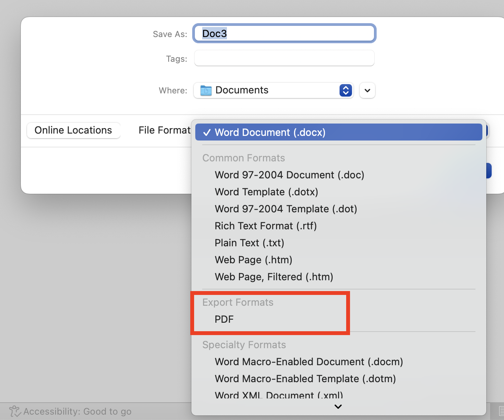Viewport: 504px width, 420px height.
Task: Choose Word Macro-Enabled Template (.dotm)
Action: pyautogui.click(x=339, y=379)
